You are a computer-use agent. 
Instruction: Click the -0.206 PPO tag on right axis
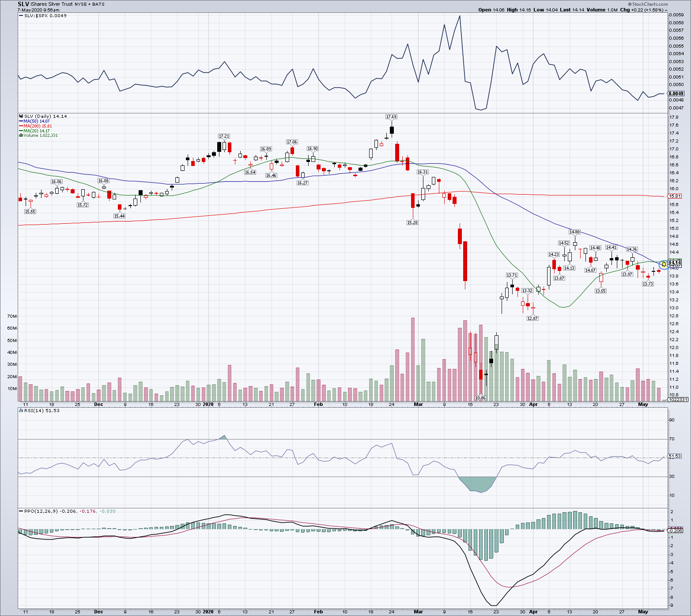[x=676, y=531]
